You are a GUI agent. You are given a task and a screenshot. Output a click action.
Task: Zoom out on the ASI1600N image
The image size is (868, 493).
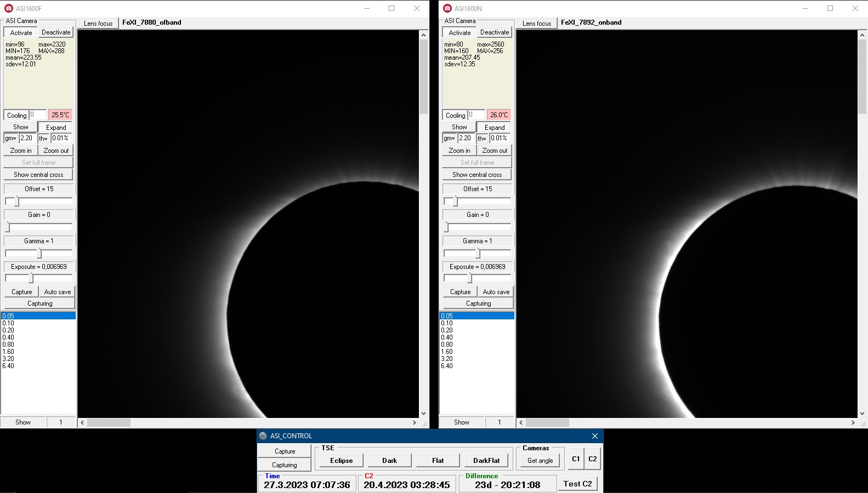click(495, 151)
